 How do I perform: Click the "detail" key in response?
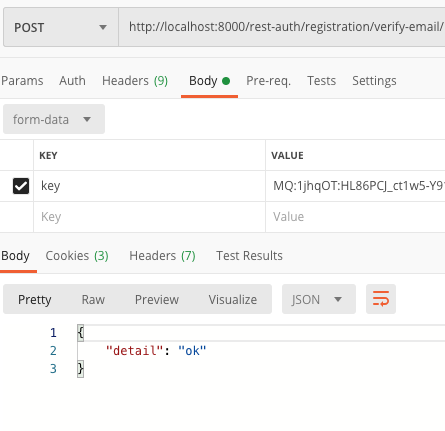[x=134, y=351]
